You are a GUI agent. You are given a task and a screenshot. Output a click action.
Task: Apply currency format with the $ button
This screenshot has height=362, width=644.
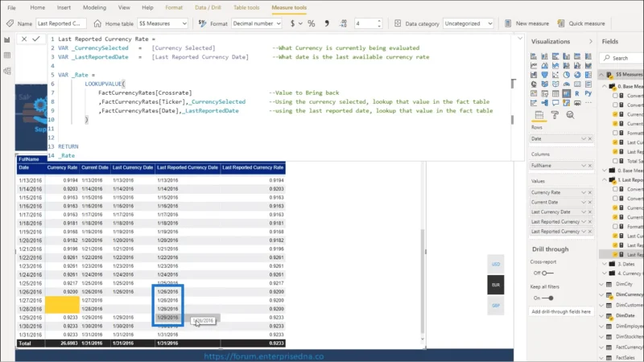pyautogui.click(x=292, y=24)
